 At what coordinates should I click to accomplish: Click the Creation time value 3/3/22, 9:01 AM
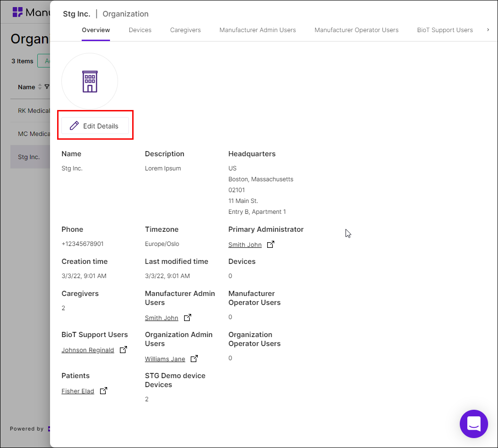pyautogui.click(x=84, y=276)
